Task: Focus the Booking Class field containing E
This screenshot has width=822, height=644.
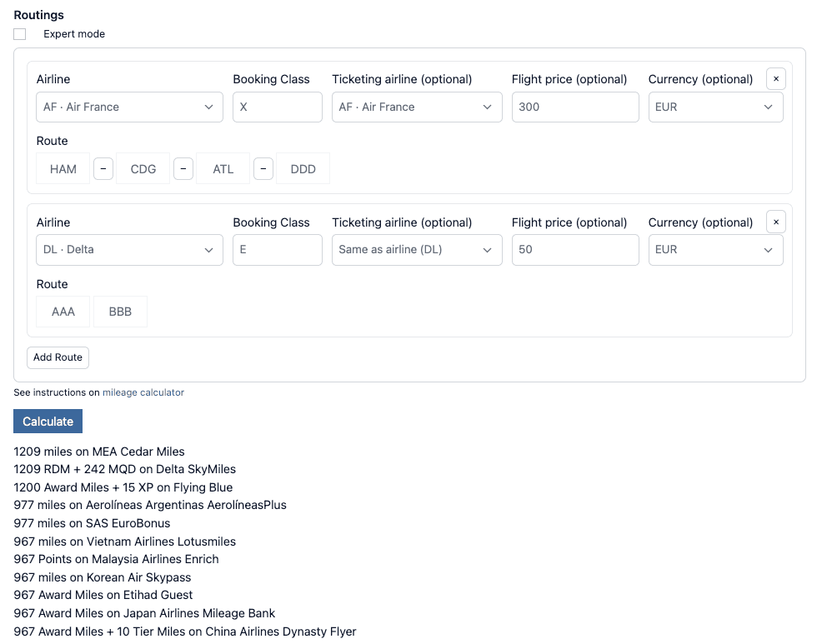Action: pyautogui.click(x=278, y=250)
